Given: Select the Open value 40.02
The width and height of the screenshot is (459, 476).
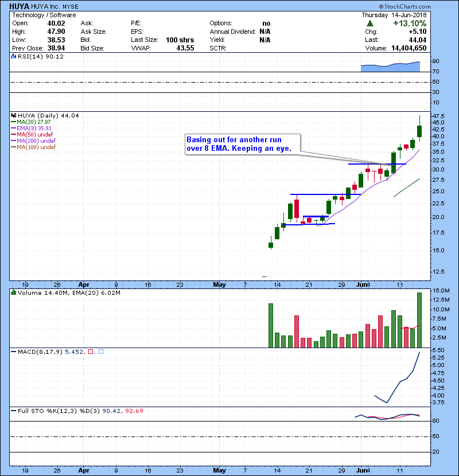Looking at the screenshot, I should (56, 24).
